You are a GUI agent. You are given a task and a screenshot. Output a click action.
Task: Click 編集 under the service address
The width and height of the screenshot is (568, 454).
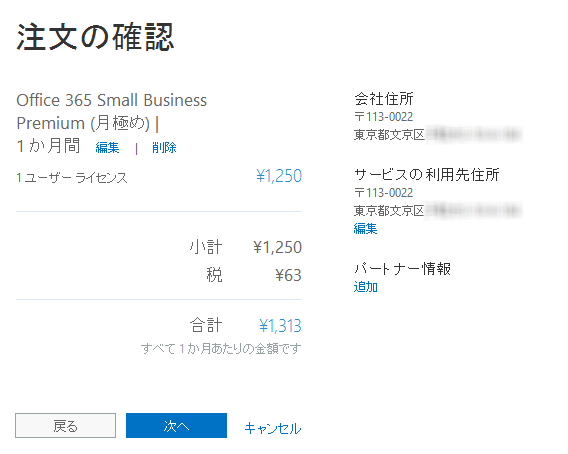365,229
